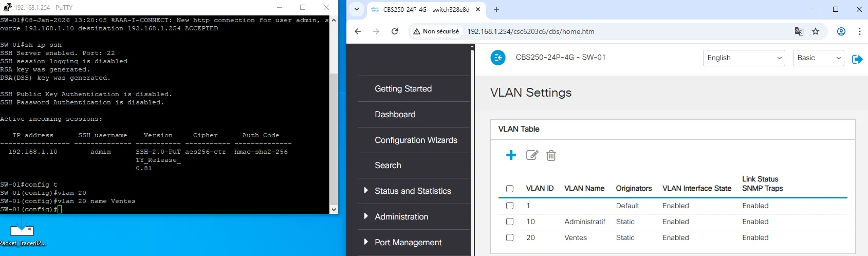Maximize the browser window
The width and height of the screenshot is (868, 256).
pyautogui.click(x=836, y=9)
